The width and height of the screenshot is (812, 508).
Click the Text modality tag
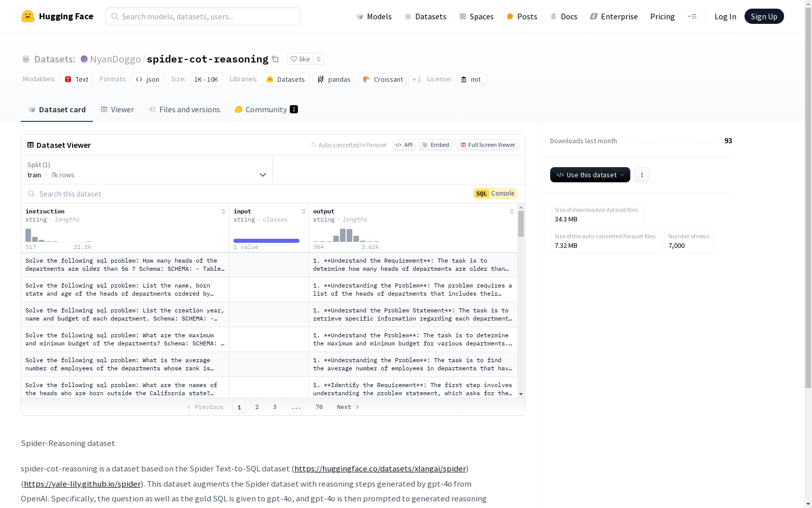tap(76, 79)
